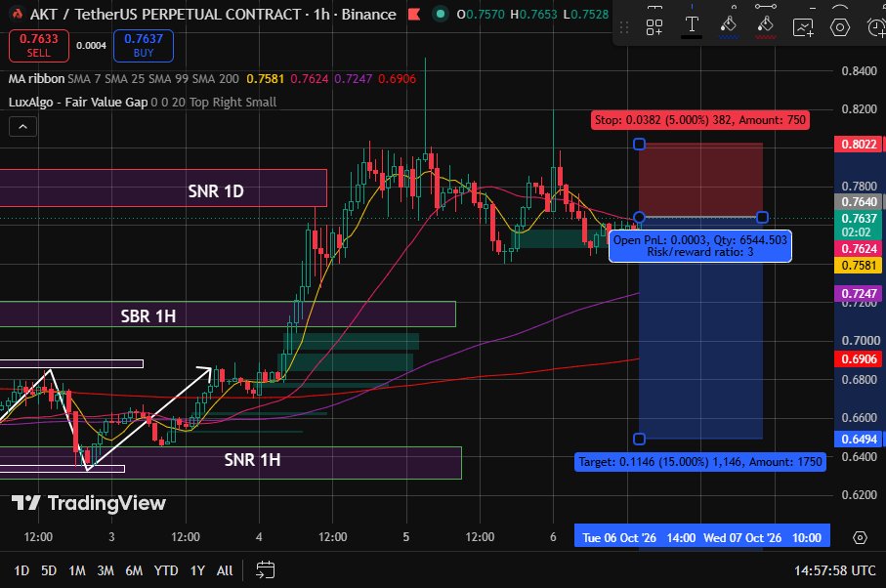Select the SNR 1H rectangle zone

coord(231,463)
